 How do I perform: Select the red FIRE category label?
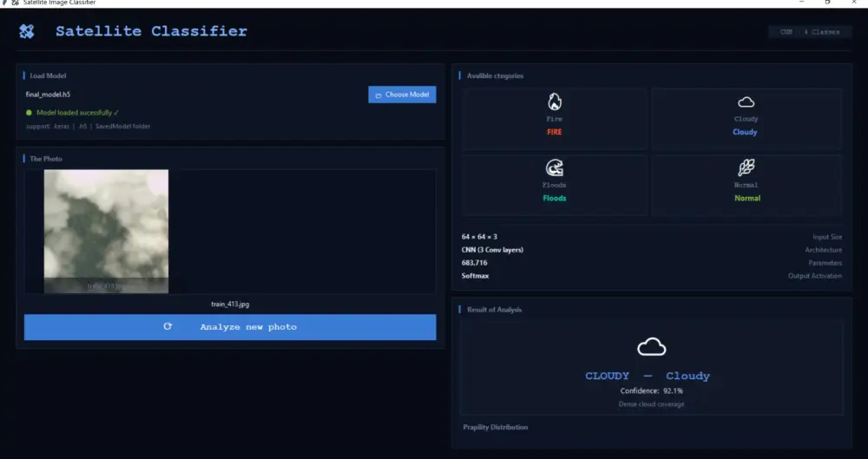point(554,133)
